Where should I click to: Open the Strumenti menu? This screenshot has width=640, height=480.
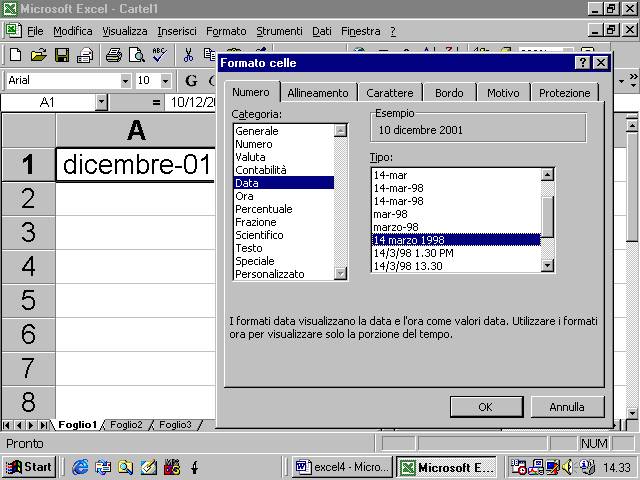(279, 31)
